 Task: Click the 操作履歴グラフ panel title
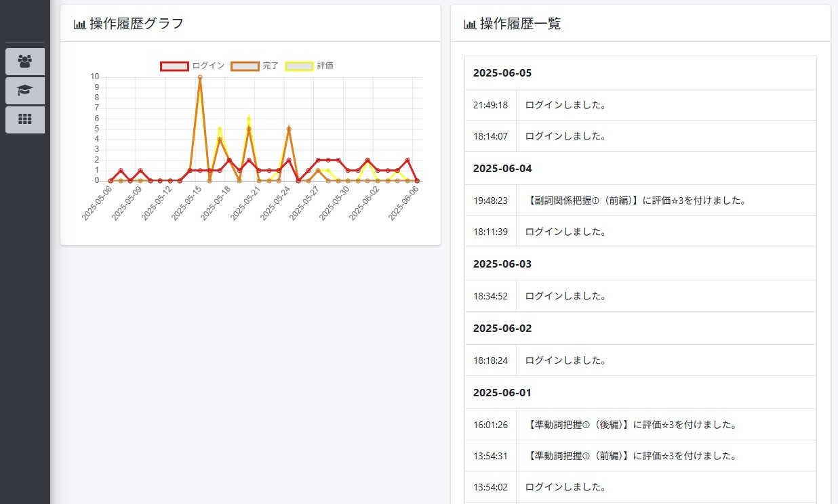coord(136,24)
